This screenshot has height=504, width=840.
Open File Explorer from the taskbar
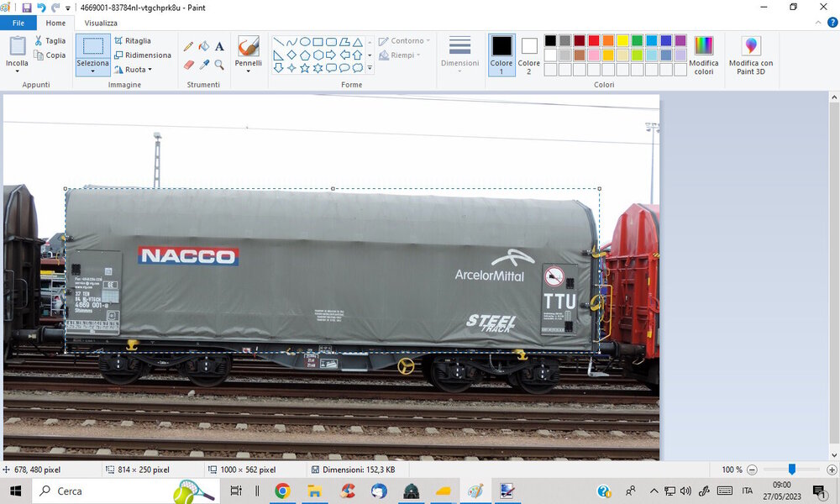coord(314,491)
